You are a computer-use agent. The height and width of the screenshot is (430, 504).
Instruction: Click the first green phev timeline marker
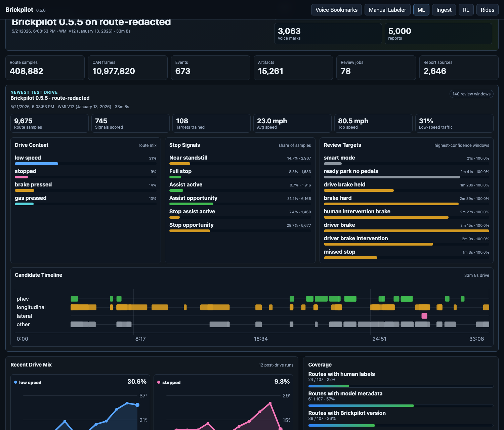pyautogui.click(x=74, y=299)
